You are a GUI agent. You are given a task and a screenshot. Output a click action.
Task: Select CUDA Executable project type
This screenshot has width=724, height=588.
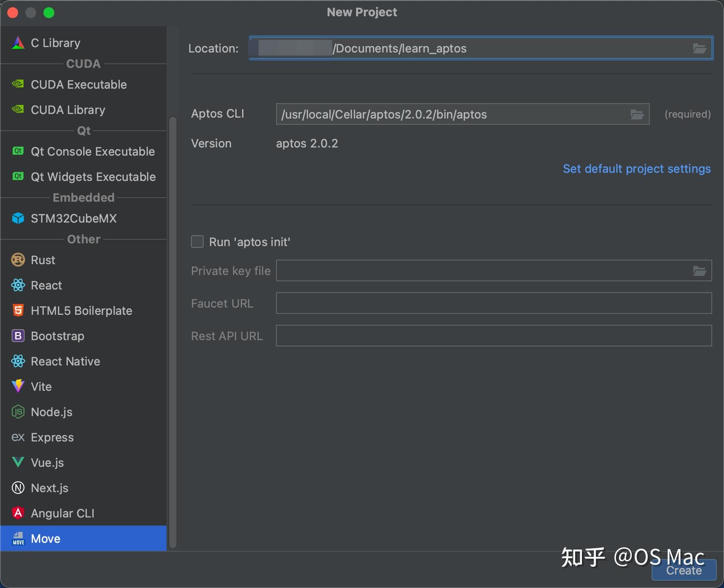coord(83,85)
